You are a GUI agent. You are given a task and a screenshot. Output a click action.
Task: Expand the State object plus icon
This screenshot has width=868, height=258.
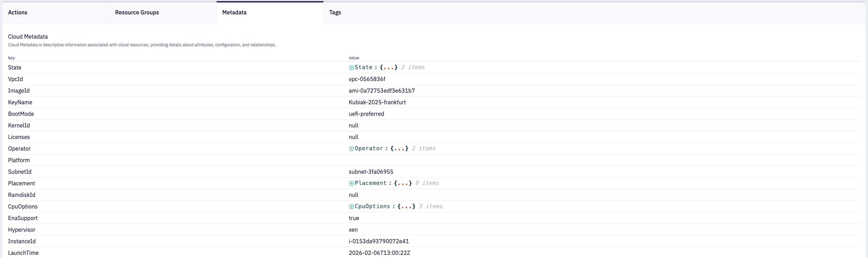351,67
